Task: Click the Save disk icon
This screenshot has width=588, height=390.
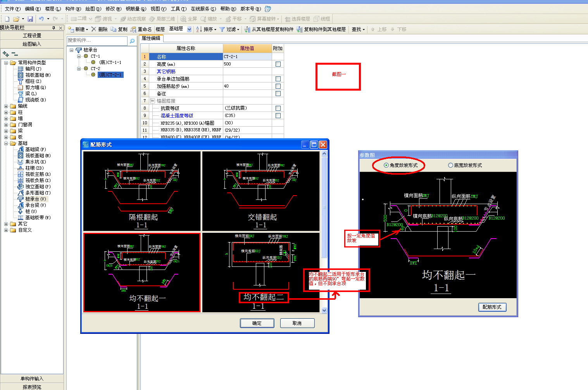Action: [30, 19]
